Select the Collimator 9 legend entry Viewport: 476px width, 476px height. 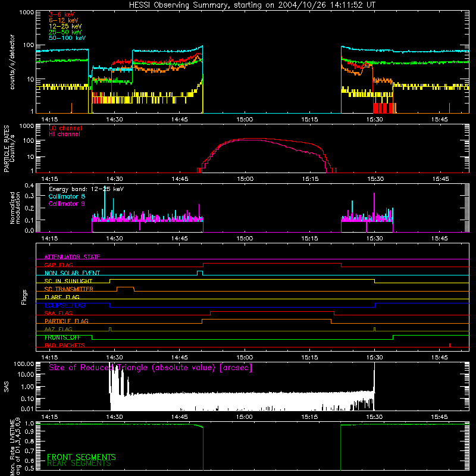67,203
